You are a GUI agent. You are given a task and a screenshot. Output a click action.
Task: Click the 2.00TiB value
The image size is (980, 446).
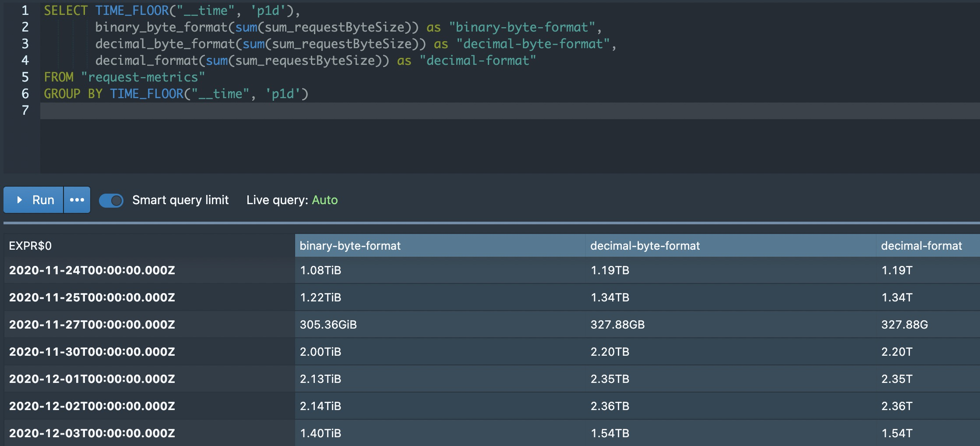[321, 352]
